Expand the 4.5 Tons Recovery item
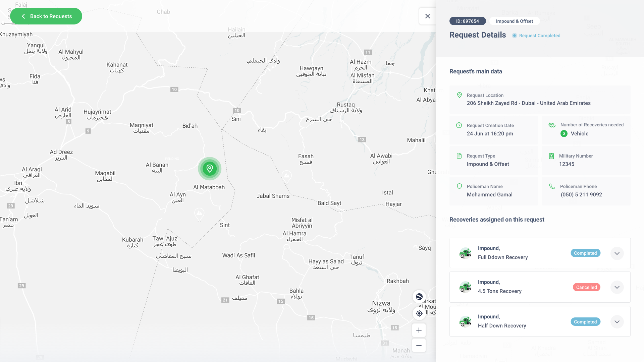The width and height of the screenshot is (644, 362). 617,287
